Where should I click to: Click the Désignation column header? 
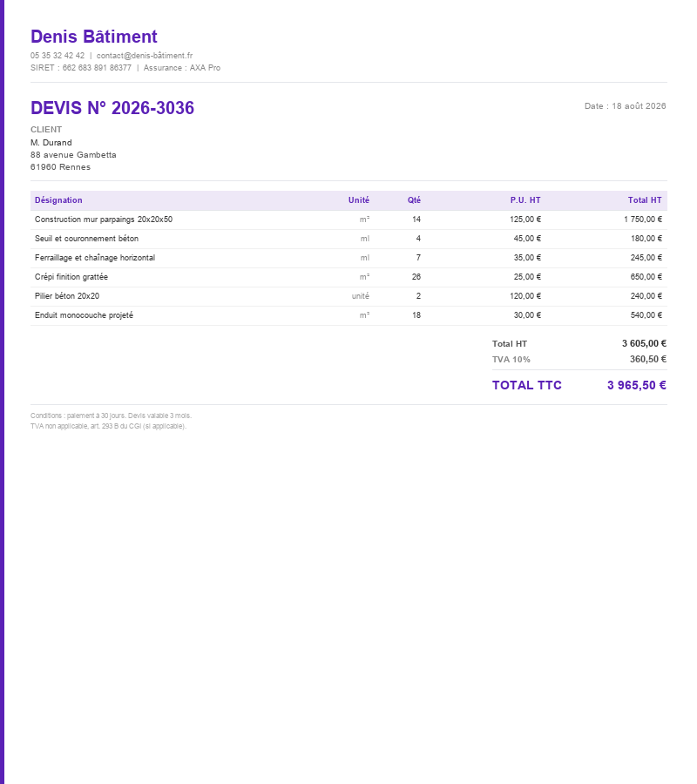tap(58, 200)
